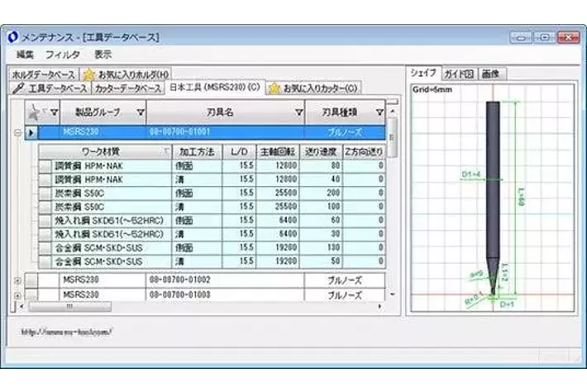Collapse the expanded MSRS230 08-00700-01001 row
Screen dimensions: 587x392
click(18, 131)
